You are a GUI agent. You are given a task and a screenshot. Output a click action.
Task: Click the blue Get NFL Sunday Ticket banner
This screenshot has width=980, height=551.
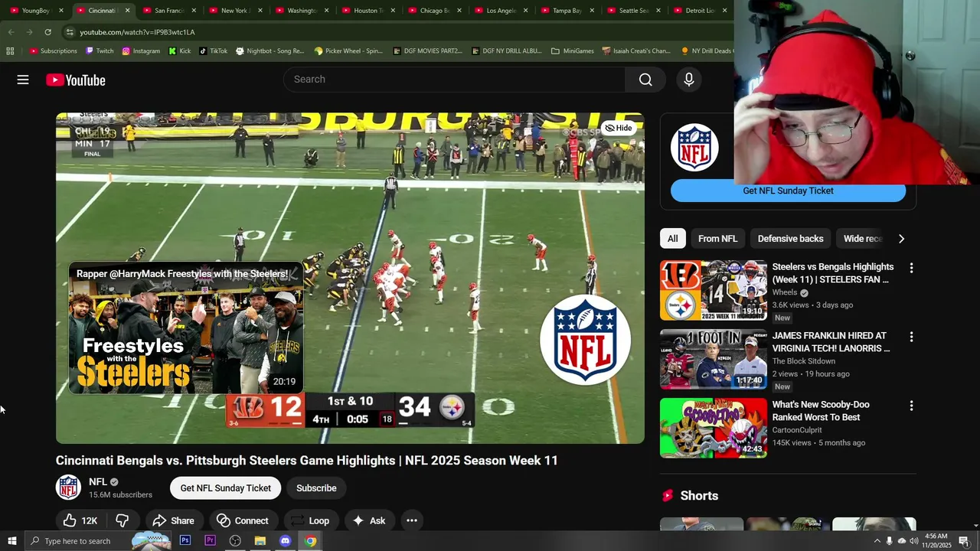tap(788, 191)
